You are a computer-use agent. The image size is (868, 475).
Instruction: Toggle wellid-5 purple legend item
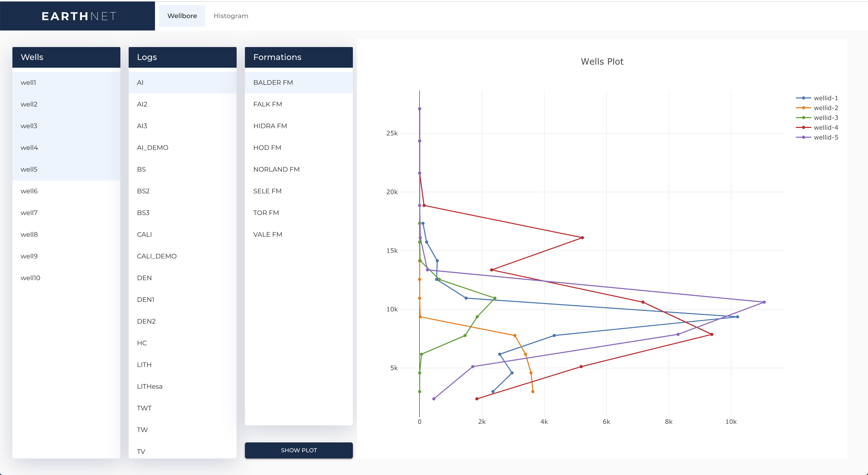pyautogui.click(x=826, y=137)
